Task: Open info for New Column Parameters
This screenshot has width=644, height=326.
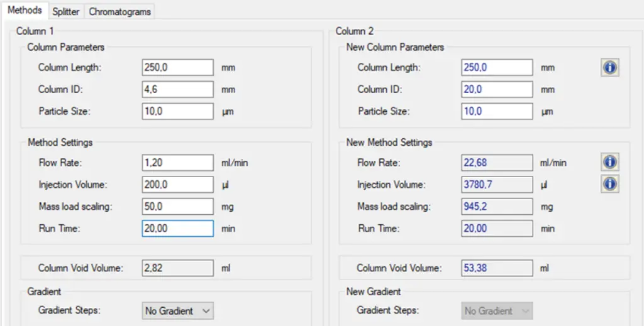Action: 610,67
